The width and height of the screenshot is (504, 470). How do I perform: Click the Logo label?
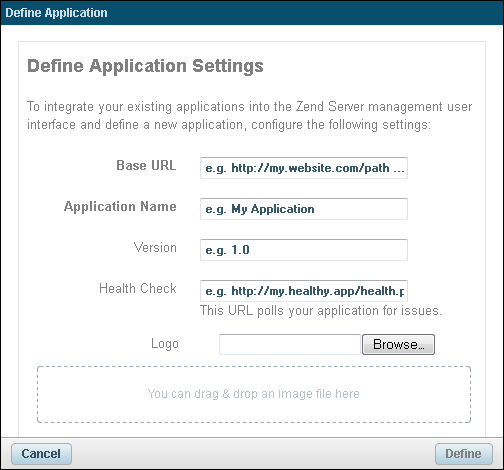(x=165, y=344)
